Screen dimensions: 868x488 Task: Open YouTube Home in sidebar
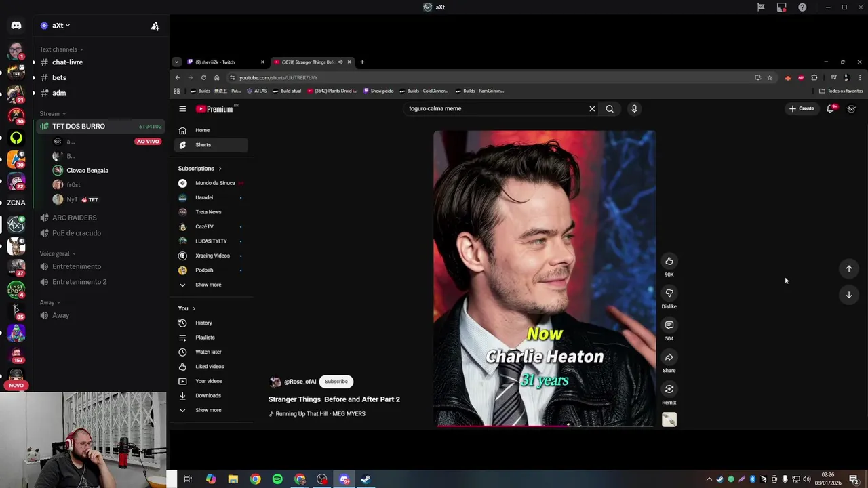coord(210,130)
